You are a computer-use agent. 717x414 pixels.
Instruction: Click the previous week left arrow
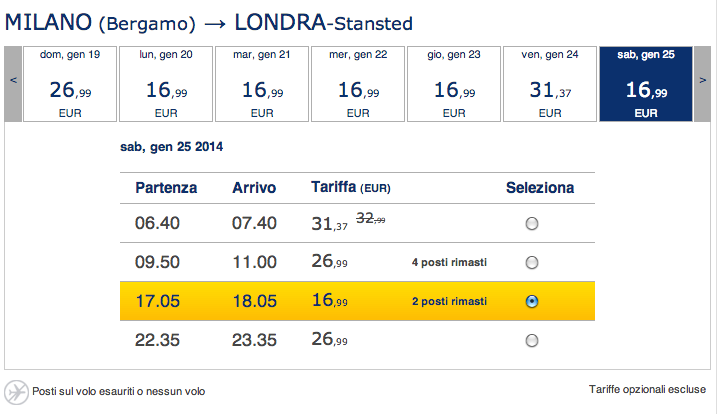[x=13, y=85]
